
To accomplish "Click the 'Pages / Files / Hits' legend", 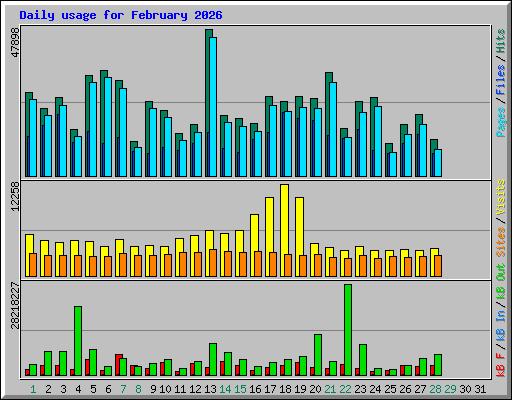I will pos(501,83).
